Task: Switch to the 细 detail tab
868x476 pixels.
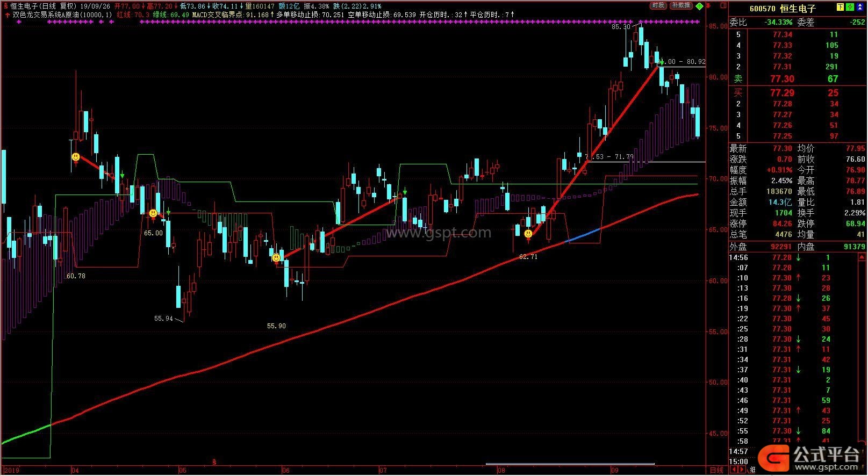Action: tap(753, 470)
